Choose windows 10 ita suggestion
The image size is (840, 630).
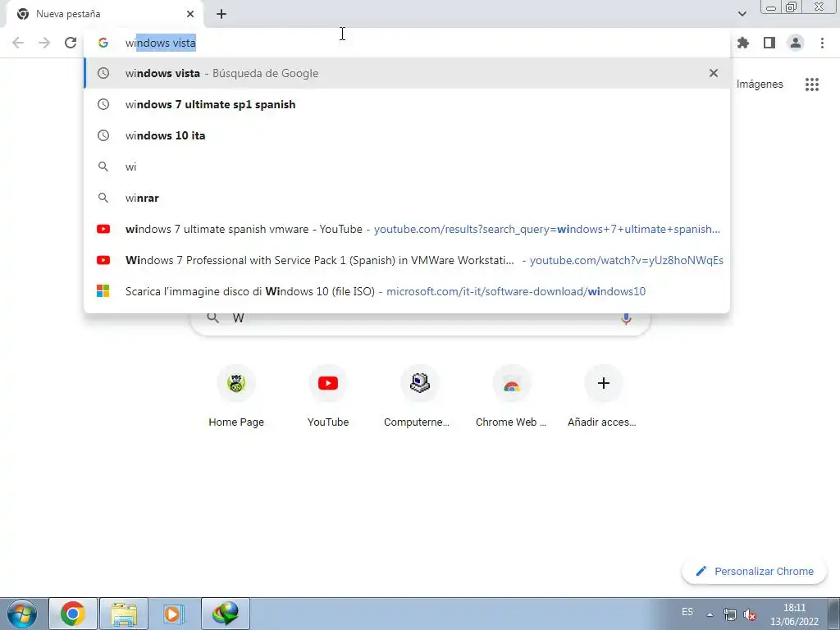407,135
